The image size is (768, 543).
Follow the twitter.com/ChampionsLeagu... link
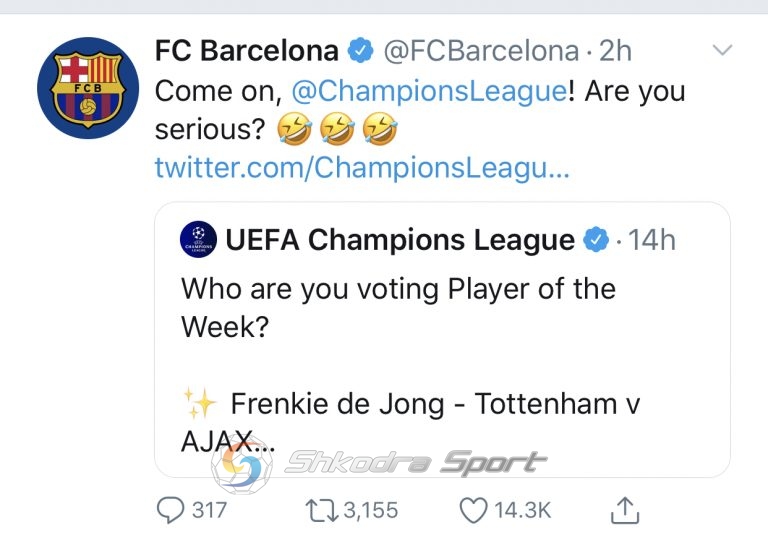(362, 168)
